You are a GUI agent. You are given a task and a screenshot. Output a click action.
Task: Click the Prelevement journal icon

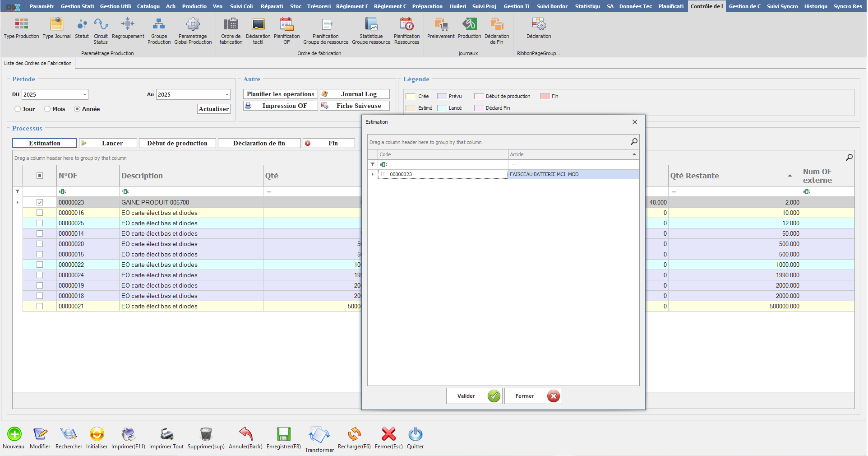(440, 24)
